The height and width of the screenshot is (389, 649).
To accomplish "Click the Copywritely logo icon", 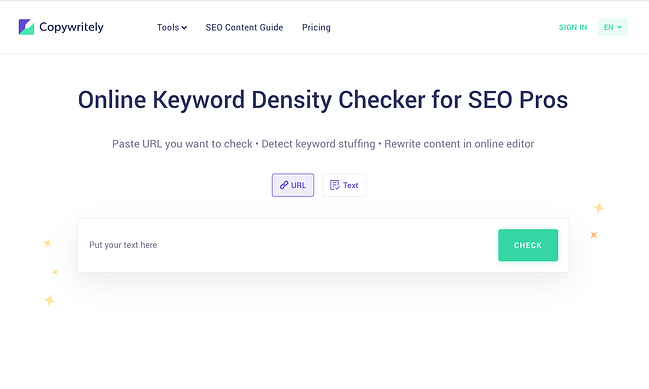I will [26, 27].
